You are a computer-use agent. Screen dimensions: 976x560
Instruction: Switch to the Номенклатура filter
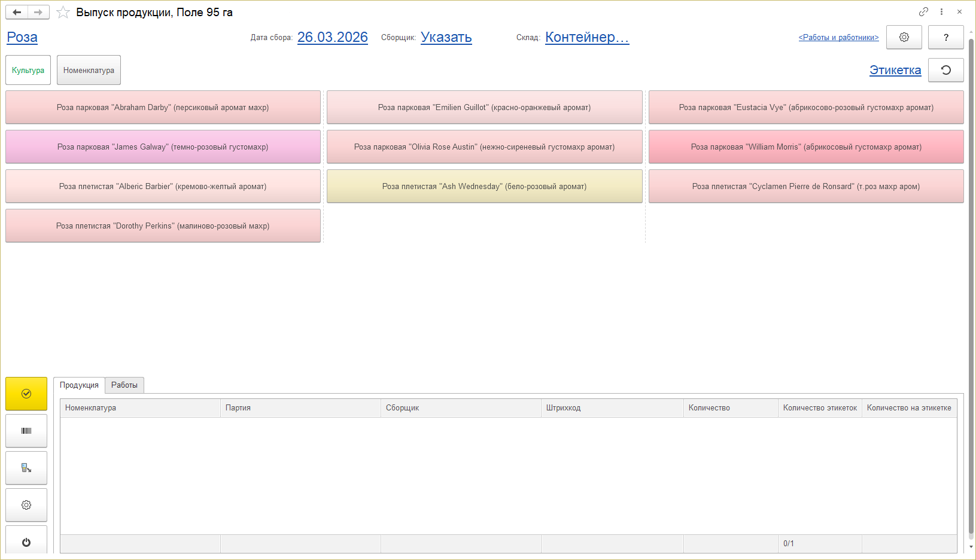(x=89, y=70)
